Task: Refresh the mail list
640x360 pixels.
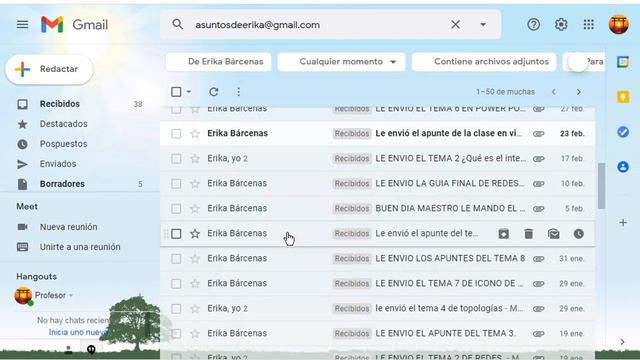Action: tap(213, 92)
